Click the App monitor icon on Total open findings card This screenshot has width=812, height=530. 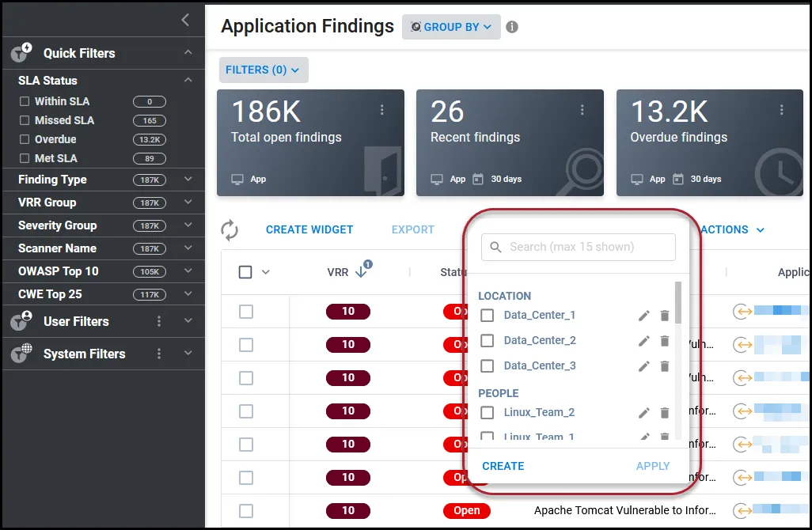pos(237,180)
